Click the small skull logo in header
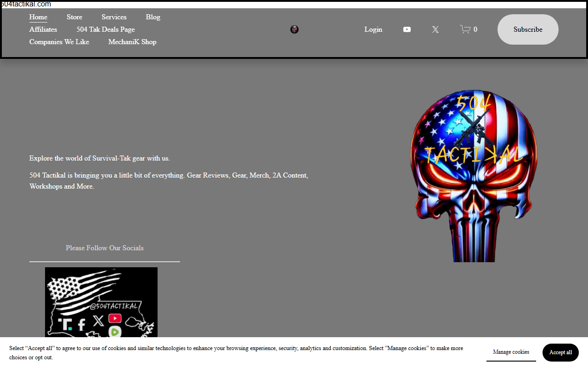 click(x=294, y=29)
